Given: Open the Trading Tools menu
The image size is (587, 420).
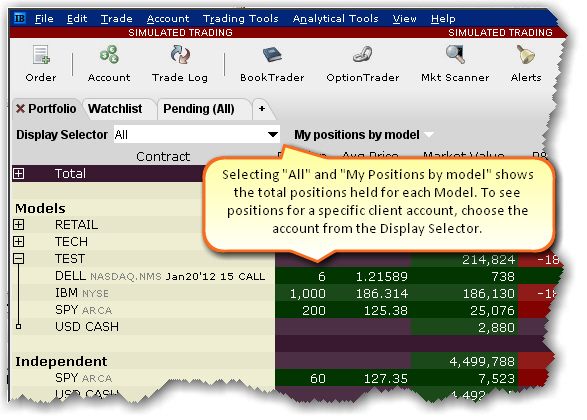Looking at the screenshot, I should click(x=241, y=18).
